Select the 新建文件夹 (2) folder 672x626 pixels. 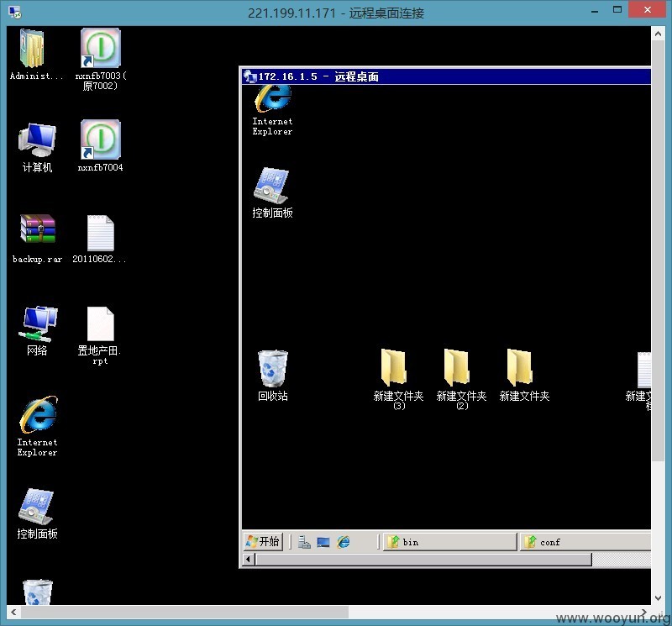(457, 367)
